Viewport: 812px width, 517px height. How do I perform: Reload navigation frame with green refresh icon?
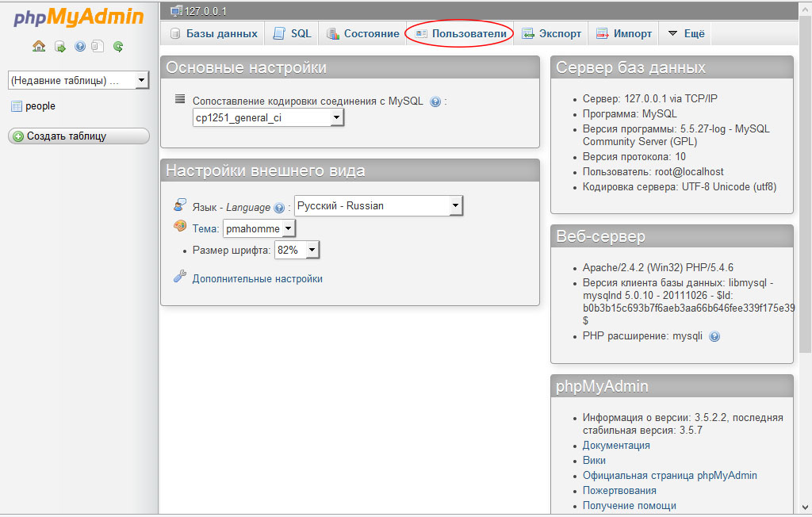[x=118, y=47]
